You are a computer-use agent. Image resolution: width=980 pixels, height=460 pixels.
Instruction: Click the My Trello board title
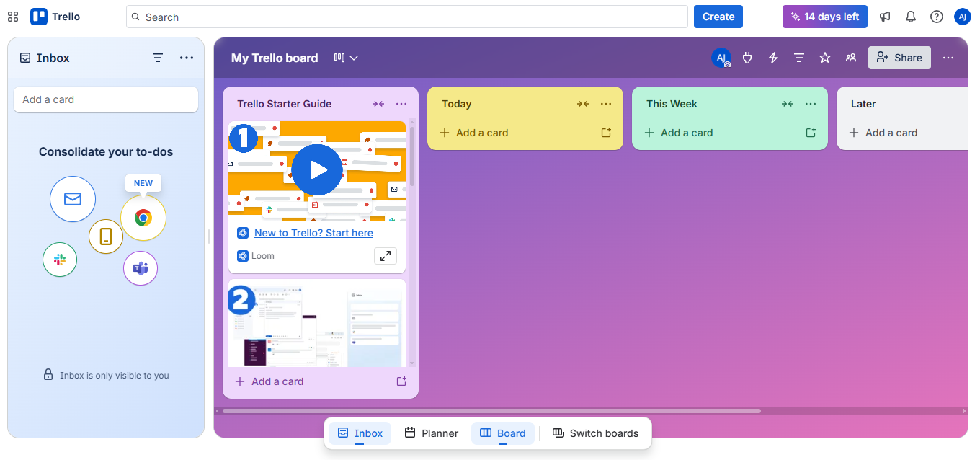(275, 58)
